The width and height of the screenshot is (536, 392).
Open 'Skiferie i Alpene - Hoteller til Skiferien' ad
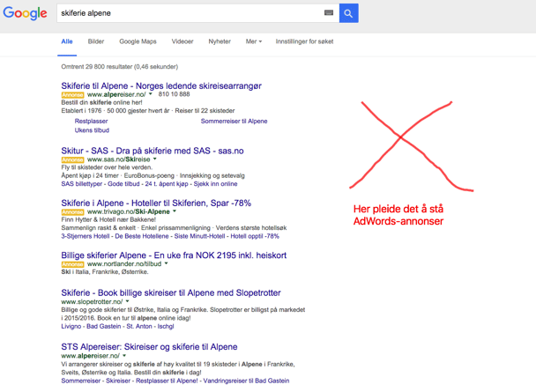156,203
